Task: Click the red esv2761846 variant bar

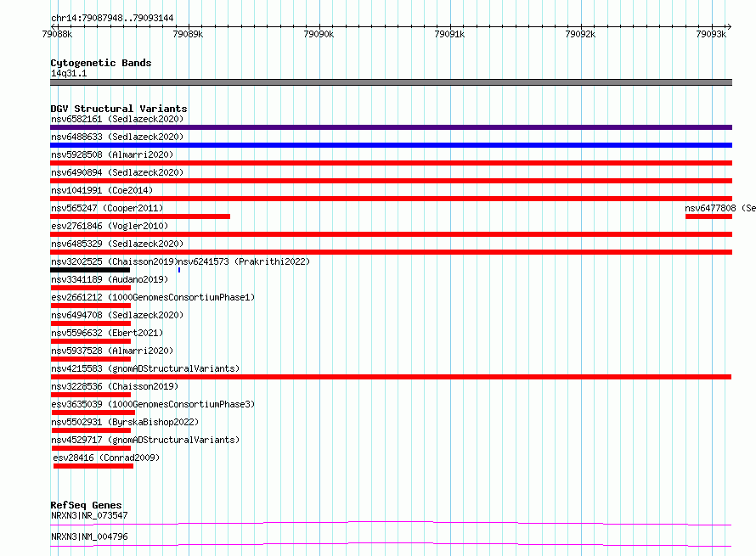Action: [391, 234]
